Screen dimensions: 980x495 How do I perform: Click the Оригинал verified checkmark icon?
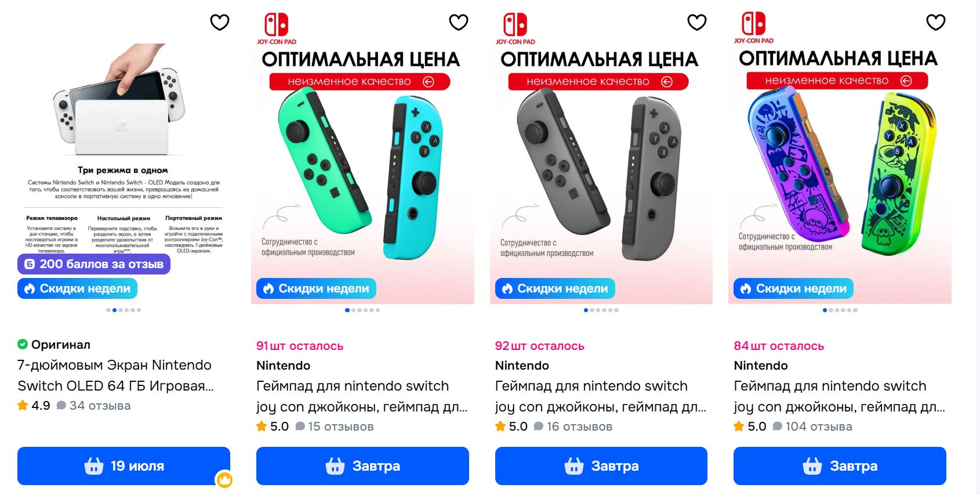pyautogui.click(x=23, y=344)
